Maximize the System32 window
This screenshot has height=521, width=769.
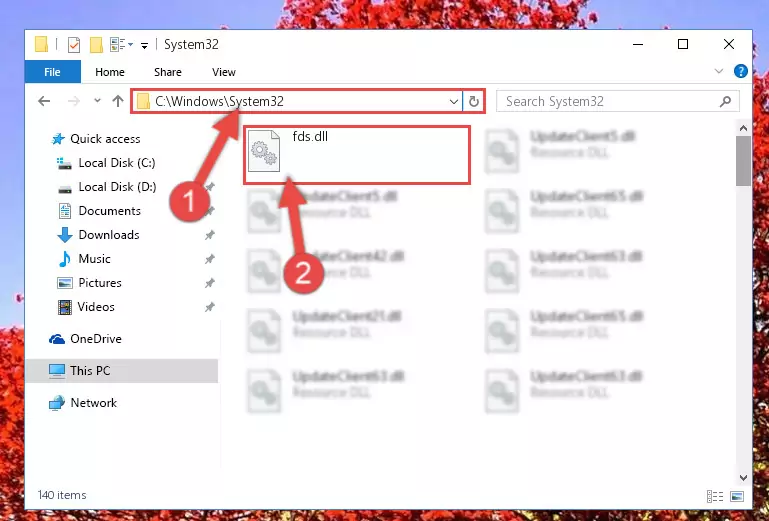(x=683, y=45)
